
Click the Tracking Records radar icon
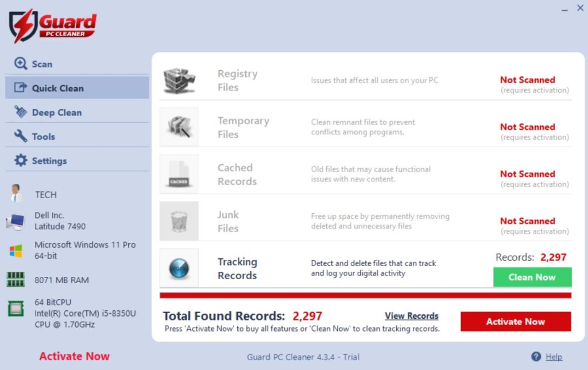[179, 268]
